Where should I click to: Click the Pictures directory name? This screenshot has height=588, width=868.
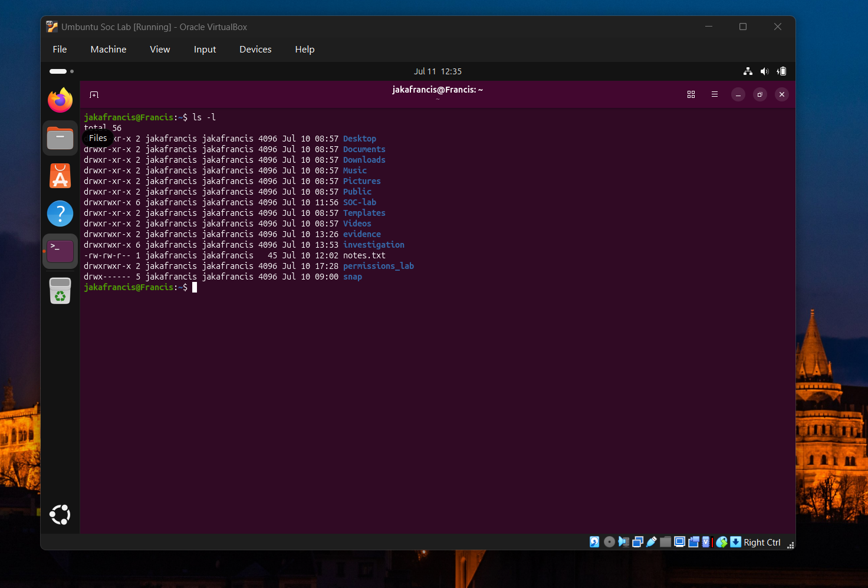click(362, 181)
